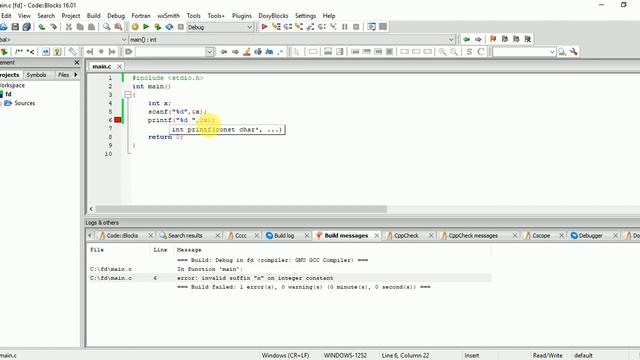Click the Zoom in magnifier icon
The width and height of the screenshot is (640, 360).
point(442,52)
